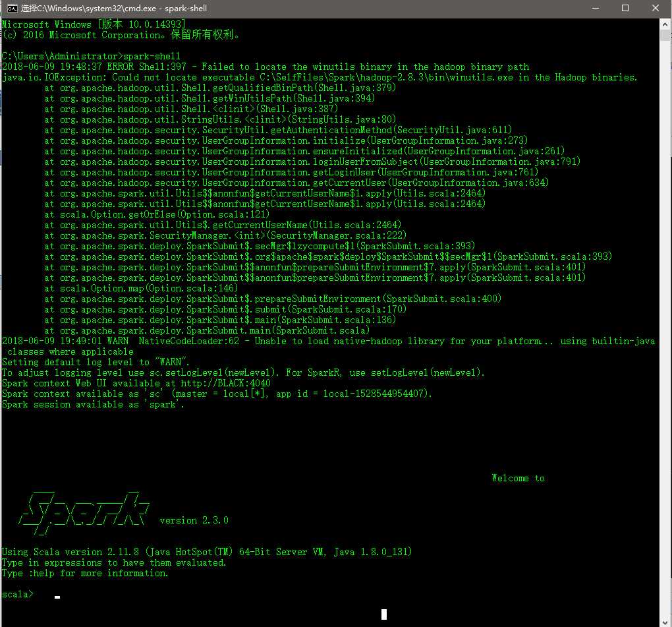Click the 'java.io.IOException: Could not locate executable' line
Screen dimensions: 672x627
coord(320,77)
